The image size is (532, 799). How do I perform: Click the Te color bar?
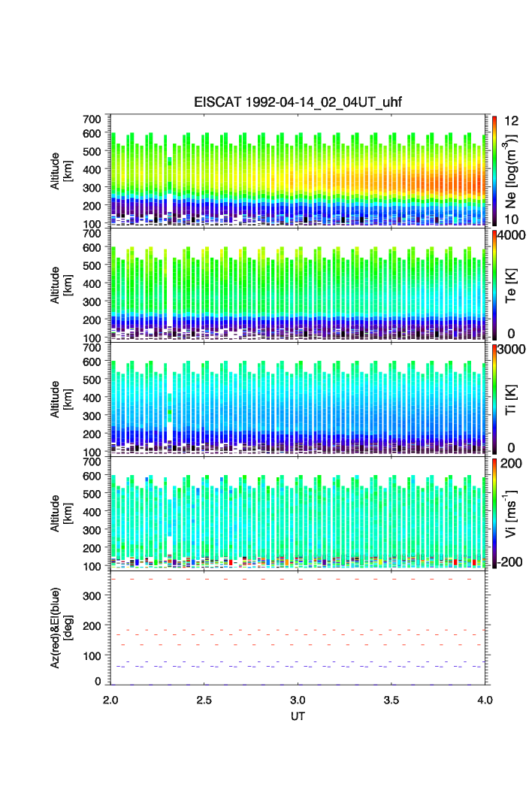point(494,285)
